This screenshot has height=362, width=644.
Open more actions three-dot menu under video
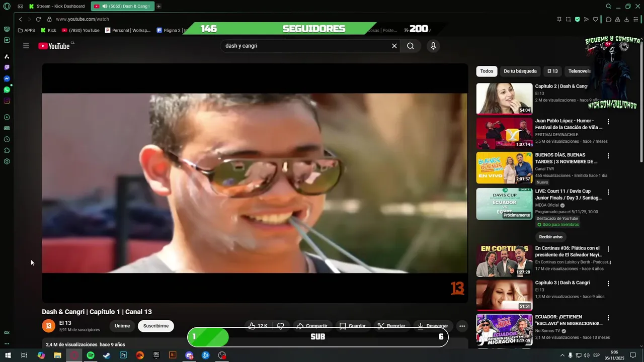tap(462, 326)
